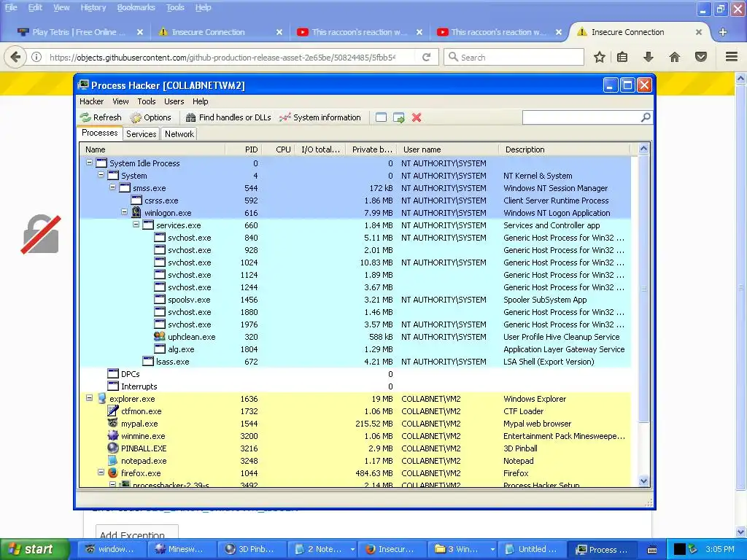The height and width of the screenshot is (560, 747).
Task: Click the Windows start button
Action: tap(34, 549)
